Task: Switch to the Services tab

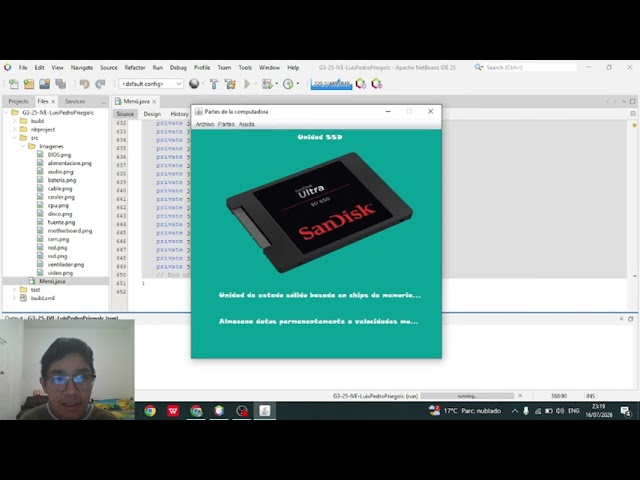Action: 75,101
